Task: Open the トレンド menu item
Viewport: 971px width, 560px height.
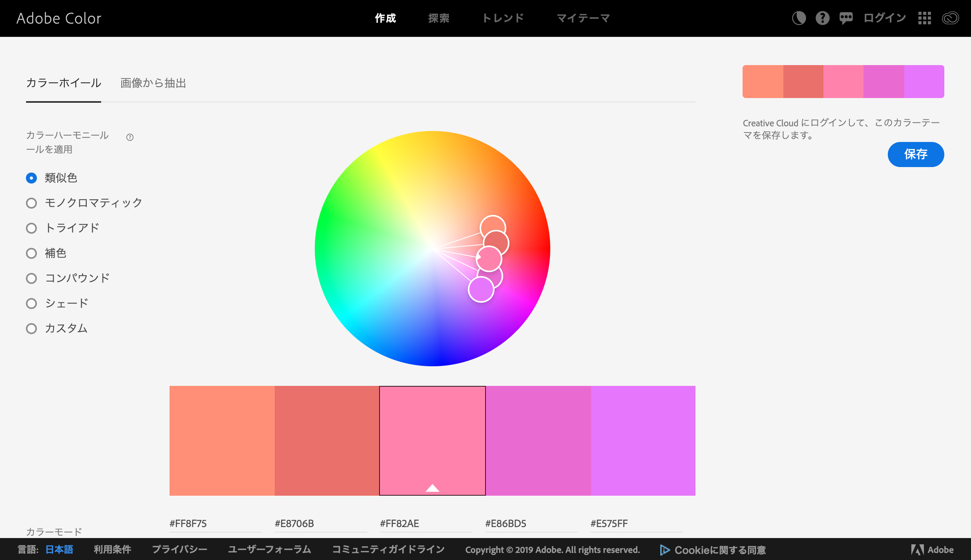Action: (x=503, y=18)
